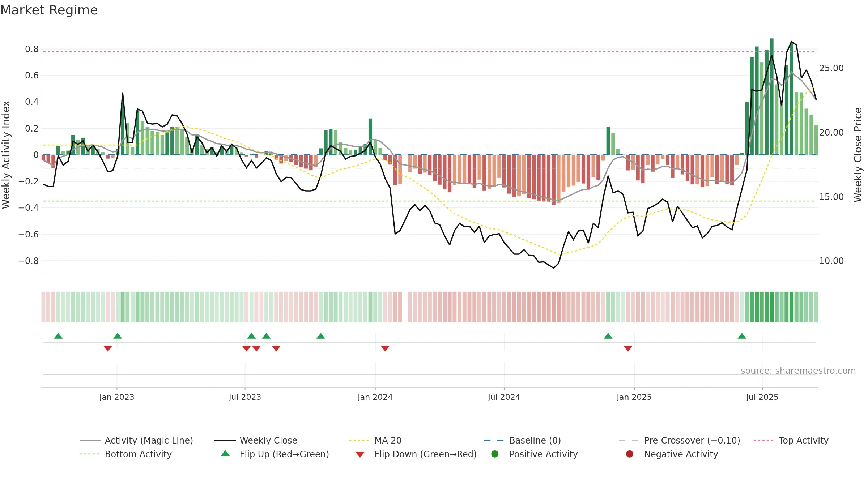
Task: Click the red down-triangle icon in legend
Action: tap(360, 455)
